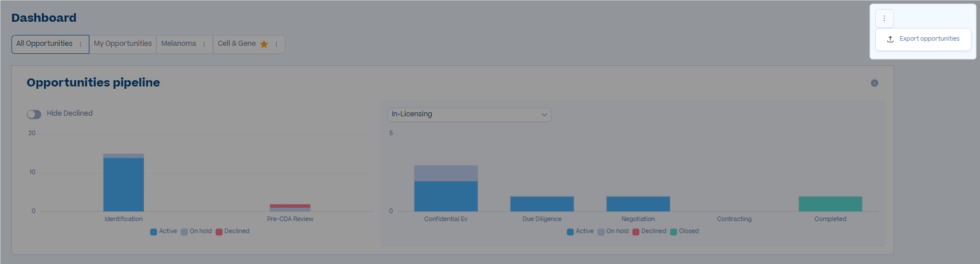Image resolution: width=980 pixels, height=264 pixels.
Task: Switch to Melanoma tab
Action: tap(178, 44)
